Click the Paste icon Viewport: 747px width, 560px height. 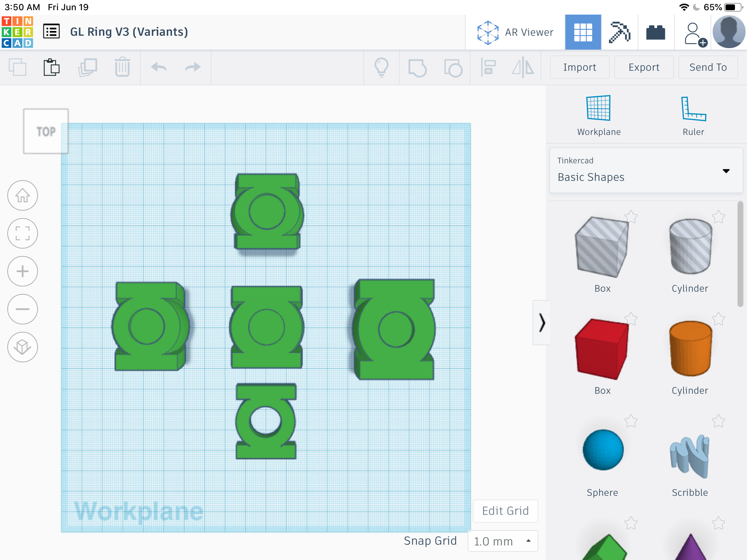(x=51, y=67)
